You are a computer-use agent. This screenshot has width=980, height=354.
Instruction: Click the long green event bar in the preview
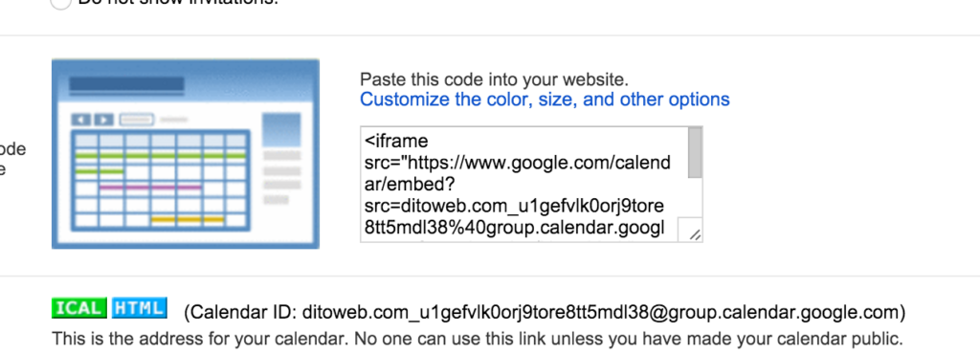[x=161, y=155]
